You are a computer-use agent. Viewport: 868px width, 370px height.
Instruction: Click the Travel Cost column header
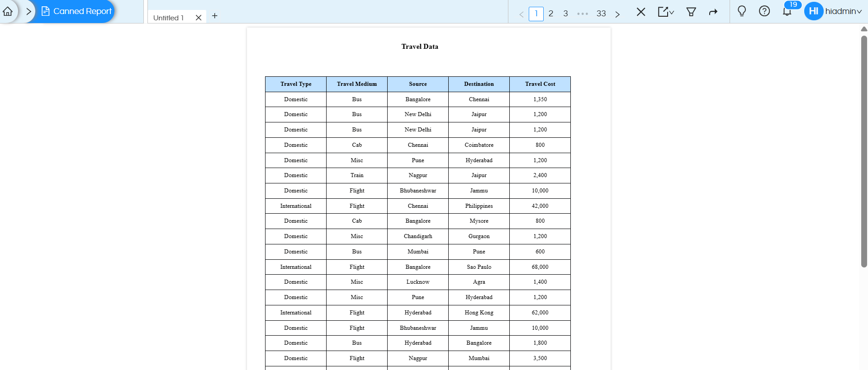click(540, 84)
